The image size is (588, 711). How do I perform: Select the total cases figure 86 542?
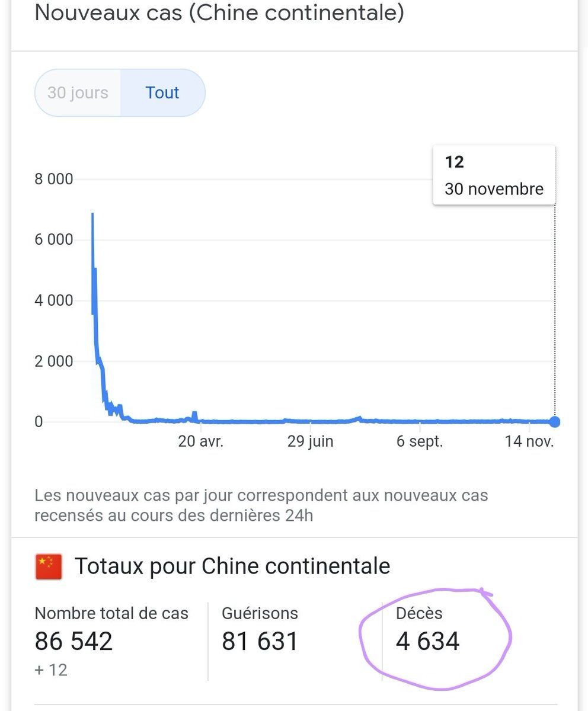click(73, 642)
